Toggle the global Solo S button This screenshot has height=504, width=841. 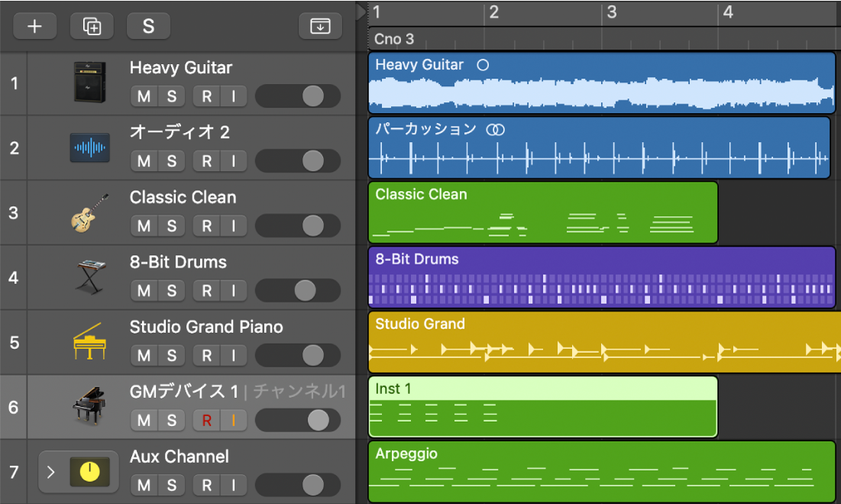click(148, 26)
